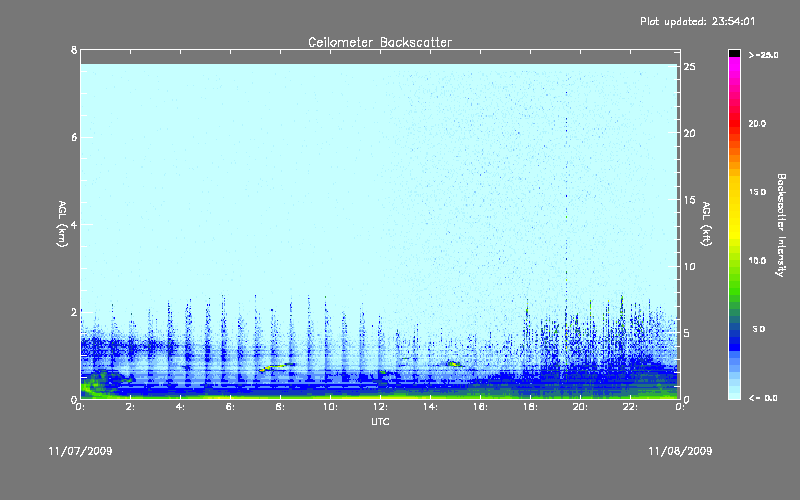The width and height of the screenshot is (800, 500).
Task: Click the yellow region of the colorbar
Action: click(x=734, y=209)
